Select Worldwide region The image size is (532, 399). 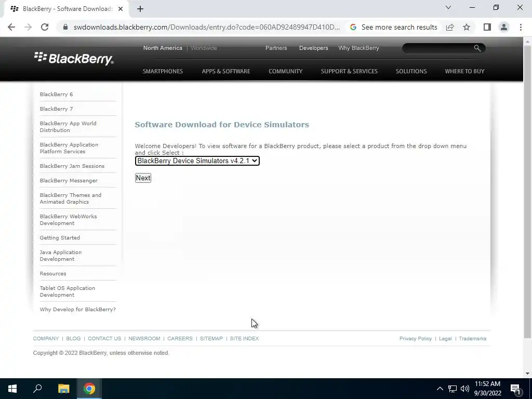204,48
